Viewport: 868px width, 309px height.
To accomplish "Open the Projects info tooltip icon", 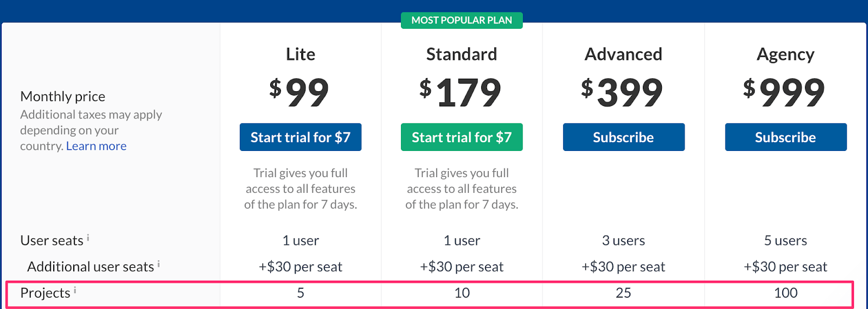I will 75,291.
